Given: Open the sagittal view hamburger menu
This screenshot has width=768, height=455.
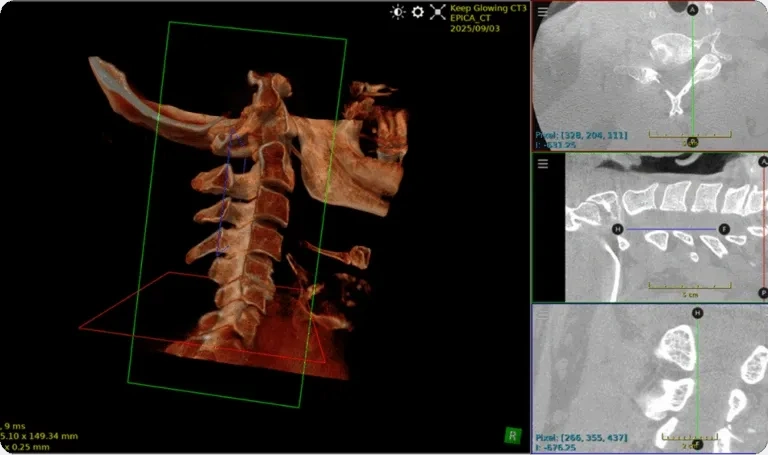Looking at the screenshot, I should 543,164.
